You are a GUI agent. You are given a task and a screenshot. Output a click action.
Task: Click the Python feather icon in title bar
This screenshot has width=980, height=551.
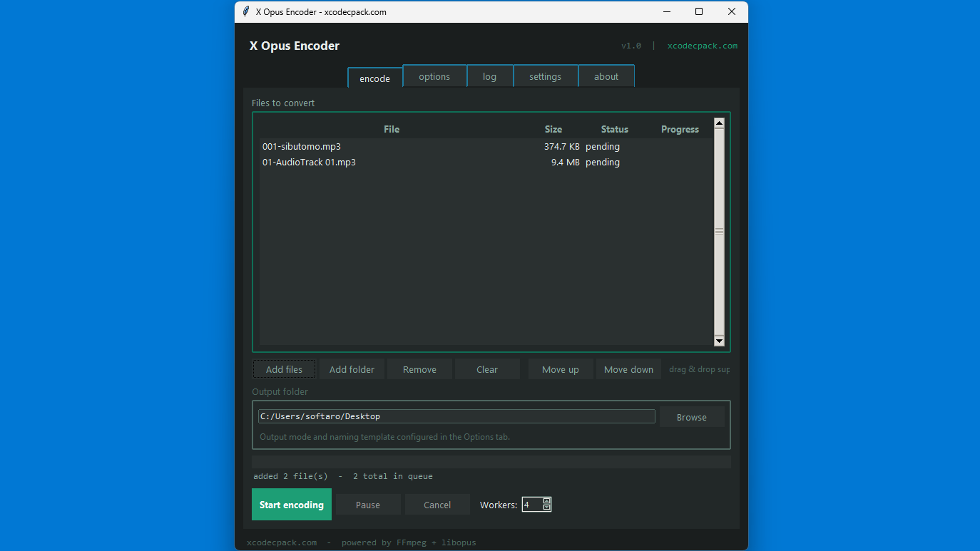tap(245, 11)
